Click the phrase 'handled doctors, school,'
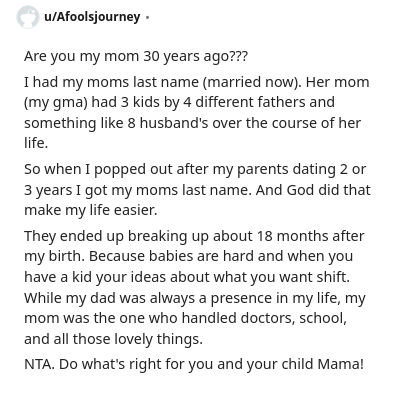The width and height of the screenshot is (400, 400). [x=264, y=318]
